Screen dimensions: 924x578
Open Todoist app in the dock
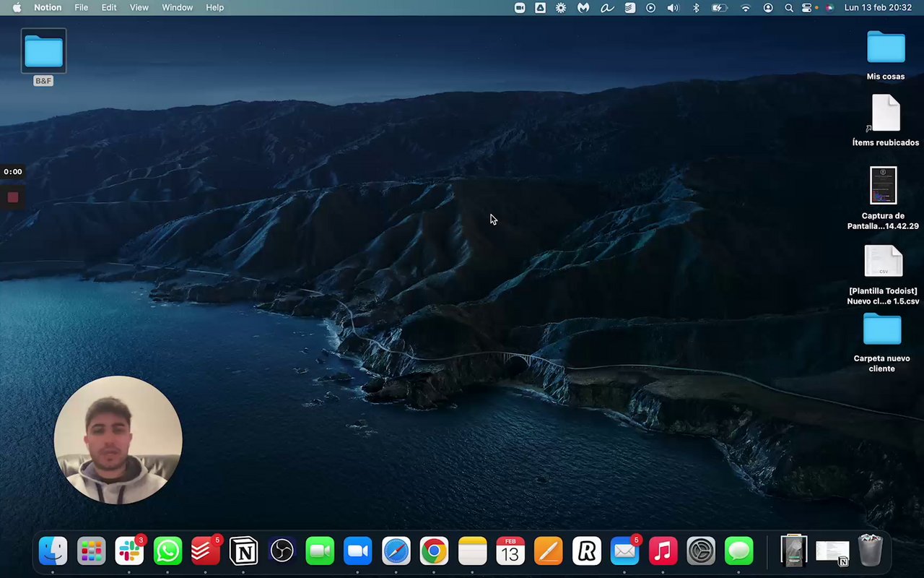206,552
